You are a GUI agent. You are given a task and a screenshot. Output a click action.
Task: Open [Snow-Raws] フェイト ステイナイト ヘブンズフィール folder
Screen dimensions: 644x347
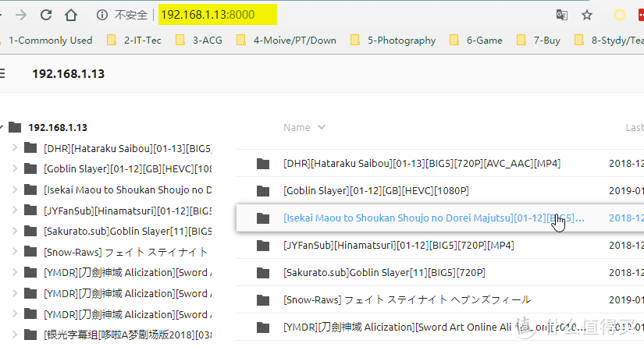point(407,300)
